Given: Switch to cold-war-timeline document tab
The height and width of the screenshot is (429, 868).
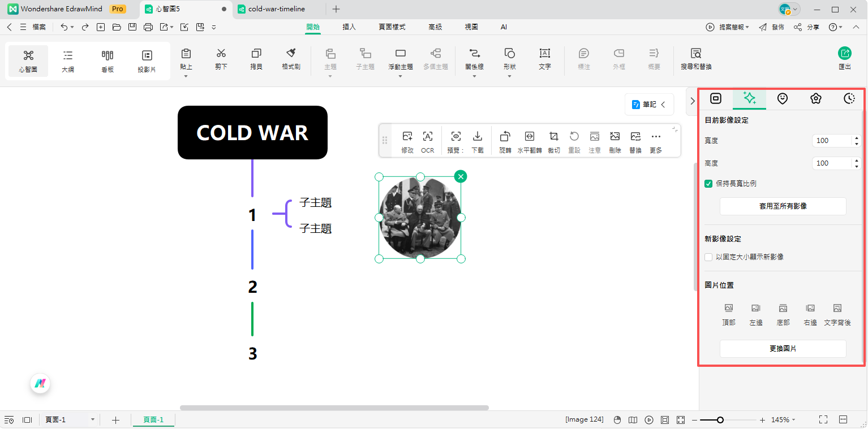Looking at the screenshot, I should (276, 9).
